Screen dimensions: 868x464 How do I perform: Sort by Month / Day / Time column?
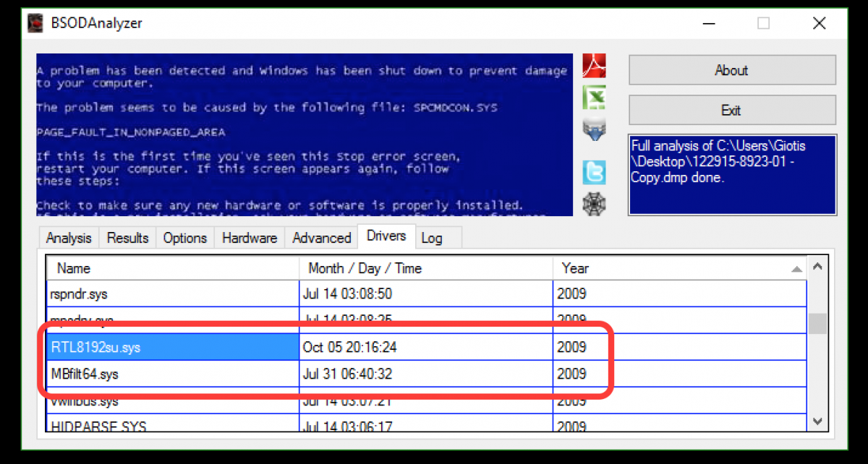point(426,268)
